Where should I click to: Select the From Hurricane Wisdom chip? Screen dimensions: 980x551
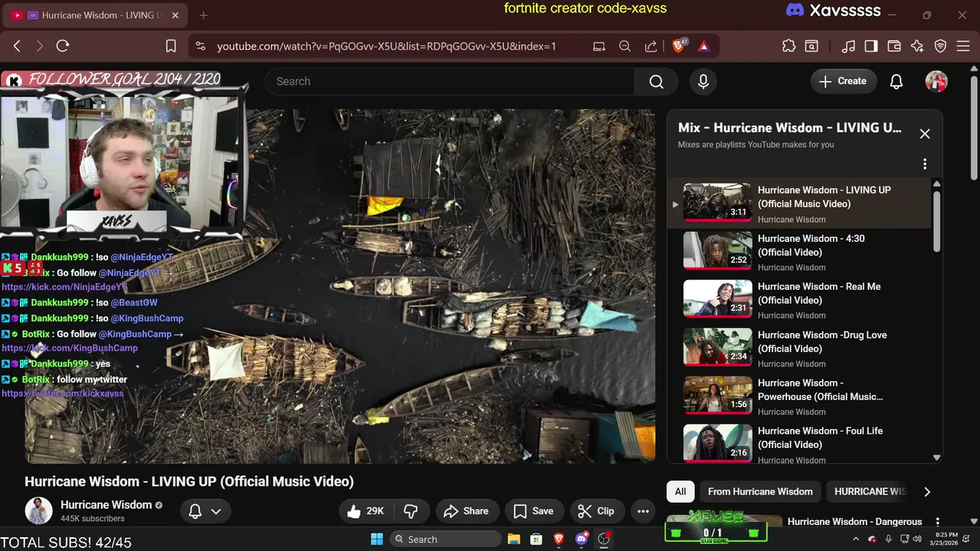[760, 491]
